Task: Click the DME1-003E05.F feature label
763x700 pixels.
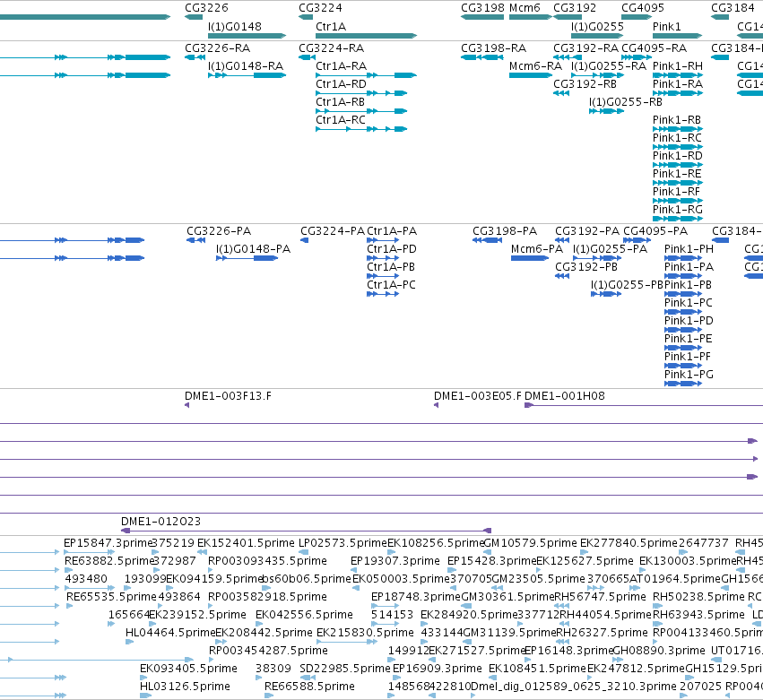Action: pyautogui.click(x=477, y=396)
